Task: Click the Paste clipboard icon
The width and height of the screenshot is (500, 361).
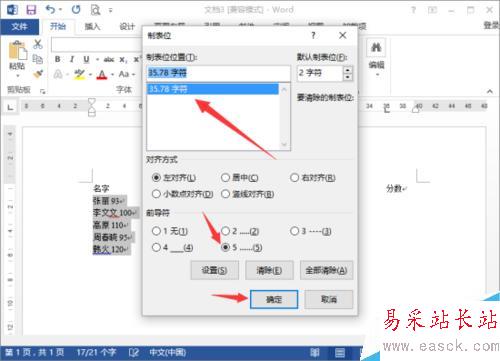Action: 17,51
